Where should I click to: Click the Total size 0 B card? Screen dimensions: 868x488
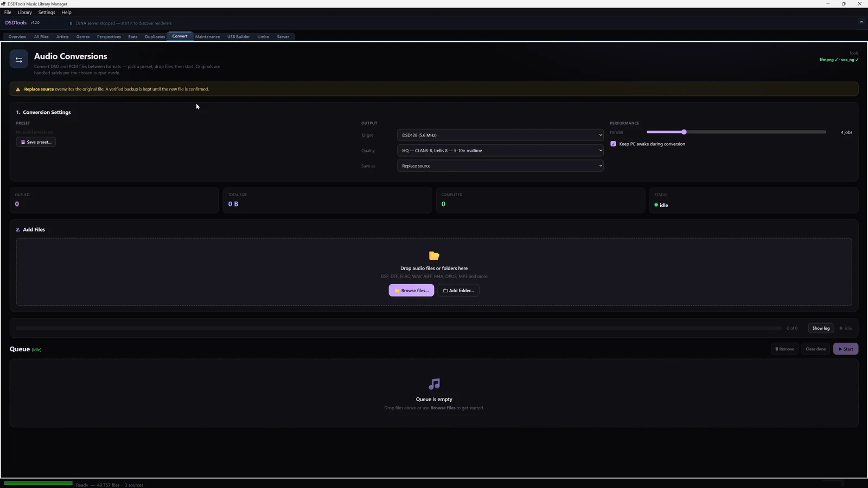327,200
